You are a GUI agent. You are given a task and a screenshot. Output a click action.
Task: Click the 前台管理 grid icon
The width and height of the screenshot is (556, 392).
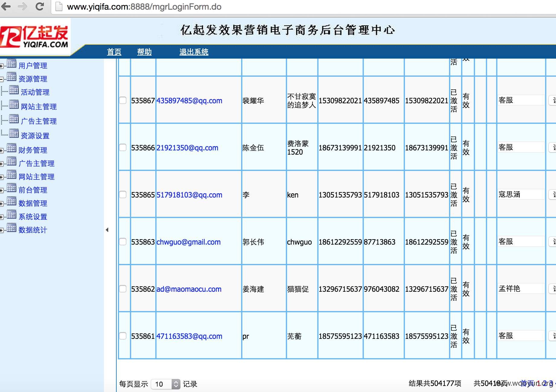(11, 188)
